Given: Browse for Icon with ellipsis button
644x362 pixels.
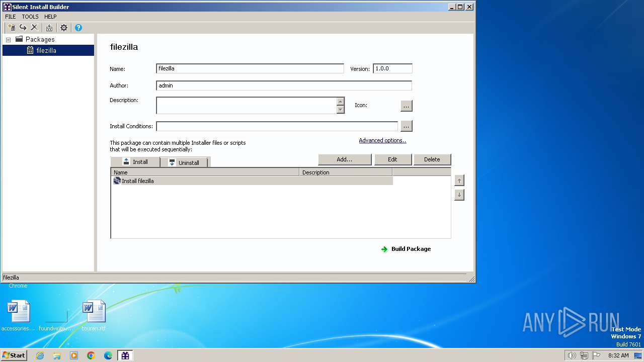Looking at the screenshot, I should coord(407,106).
